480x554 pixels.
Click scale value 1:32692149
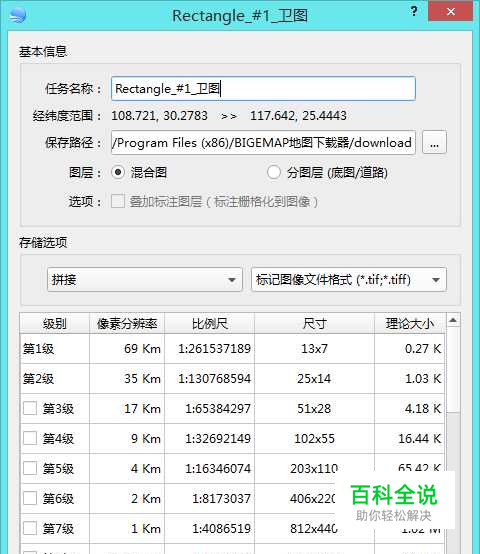click(218, 439)
